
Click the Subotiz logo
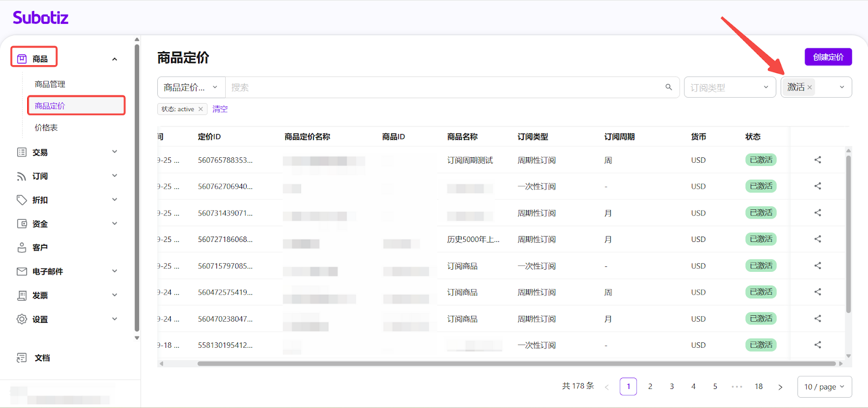41,18
